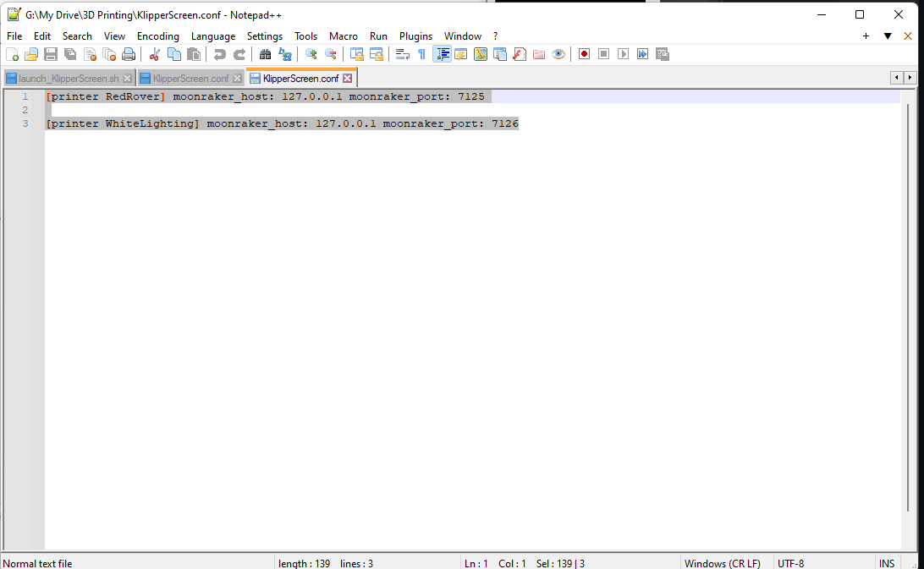This screenshot has height=569, width=924.
Task: Zoom in on the text
Action: [311, 53]
